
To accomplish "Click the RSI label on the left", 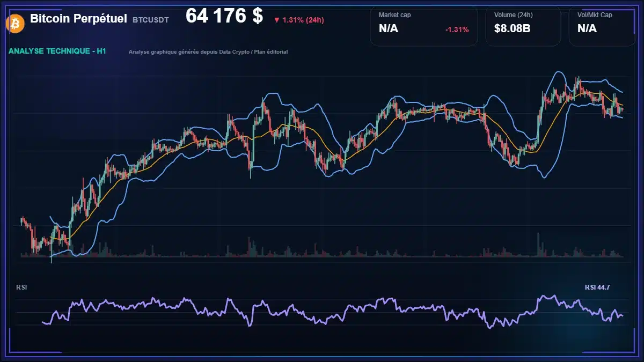I will tap(21, 287).
